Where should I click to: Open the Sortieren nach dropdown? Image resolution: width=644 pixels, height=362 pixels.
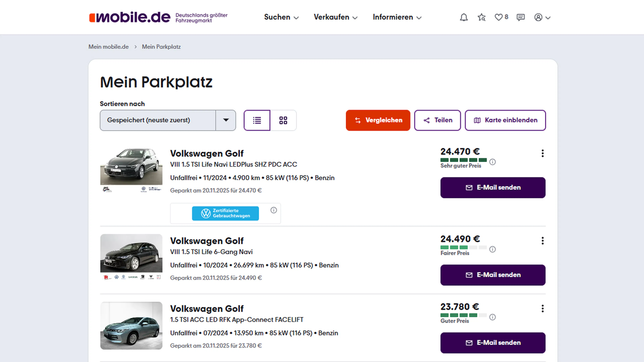pos(168,120)
